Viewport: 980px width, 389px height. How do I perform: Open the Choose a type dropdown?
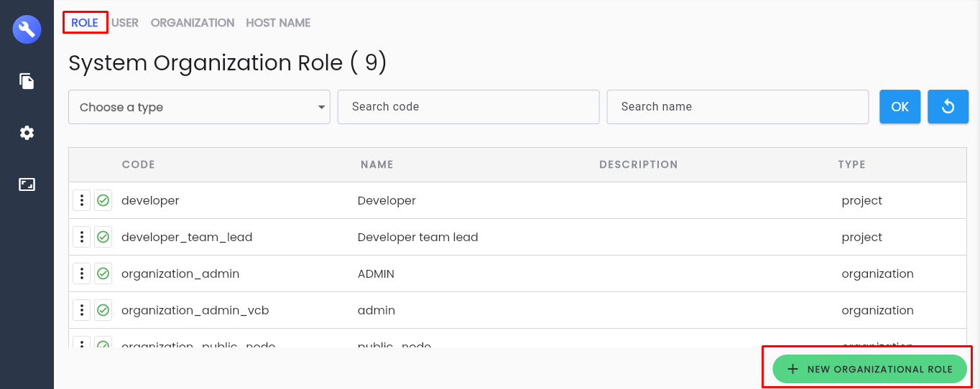[199, 107]
